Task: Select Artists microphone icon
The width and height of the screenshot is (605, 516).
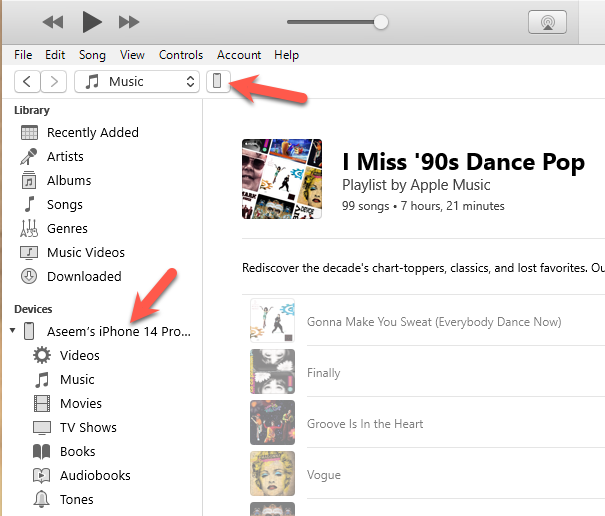Action: (29, 157)
